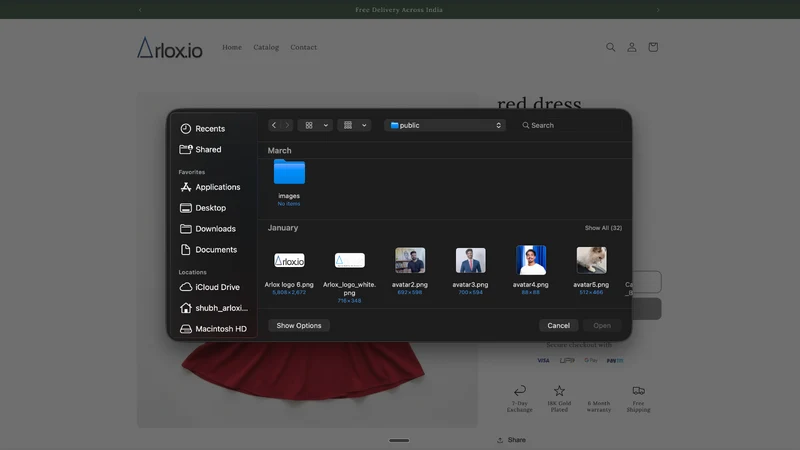Go to Home in site navigation

tap(232, 47)
